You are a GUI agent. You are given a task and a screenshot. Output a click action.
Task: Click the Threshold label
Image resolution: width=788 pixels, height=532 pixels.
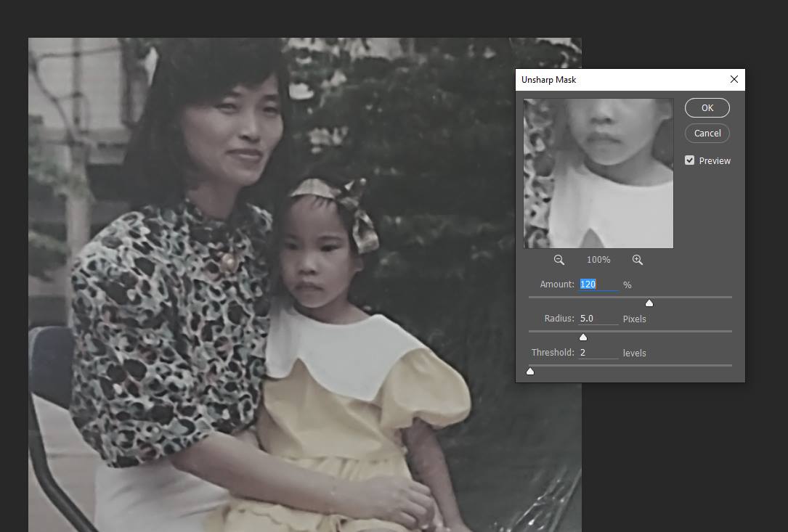552,353
